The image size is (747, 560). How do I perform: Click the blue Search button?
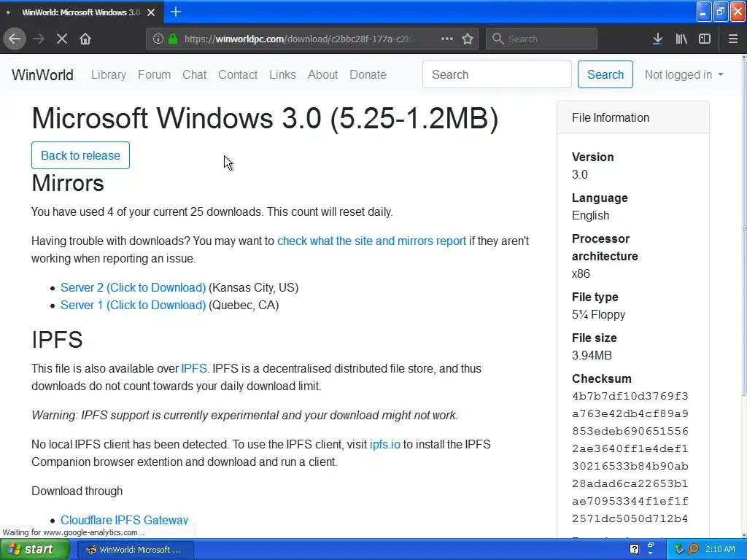click(605, 74)
